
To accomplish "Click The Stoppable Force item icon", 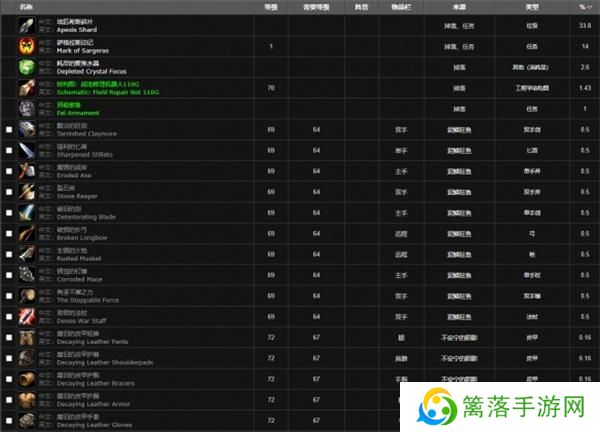I will (27, 296).
